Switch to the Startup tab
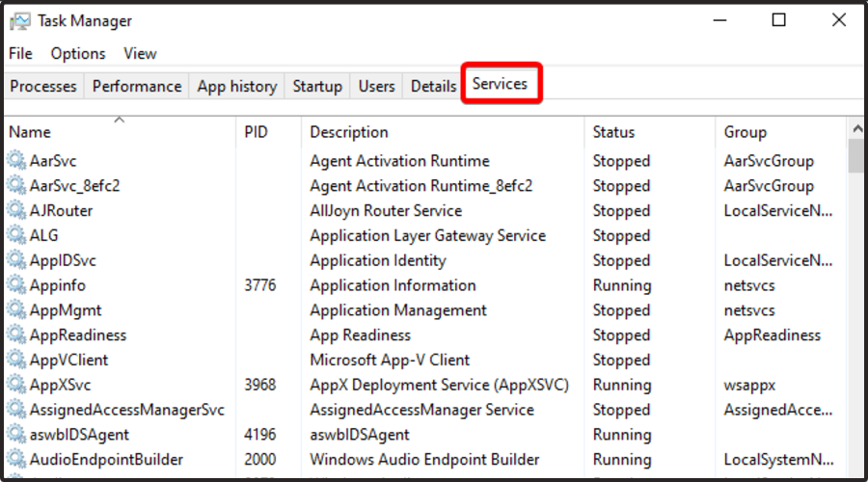The image size is (868, 482). [317, 87]
